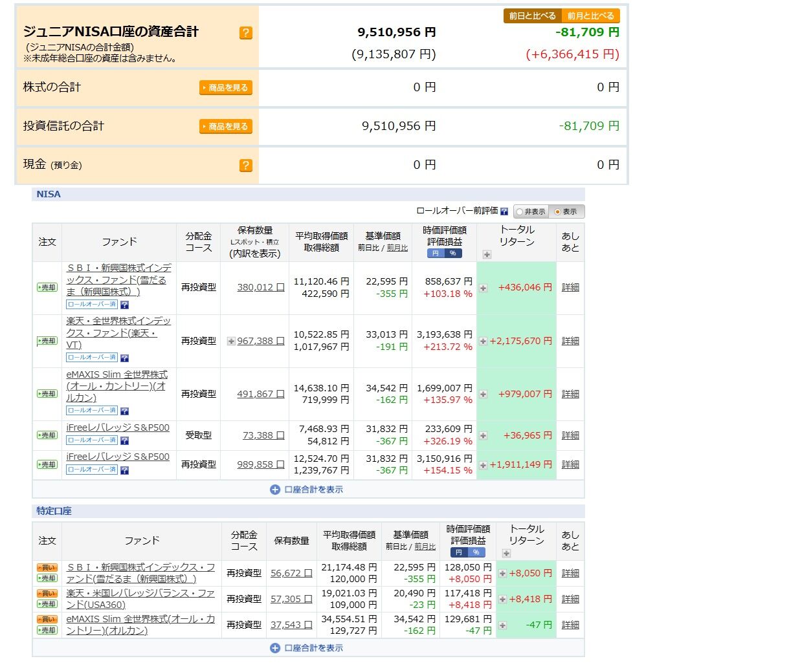800x672 pixels.
Task: Click 買い icon for 楽天・米国レバレッジバランス fund
Action: click(x=47, y=594)
